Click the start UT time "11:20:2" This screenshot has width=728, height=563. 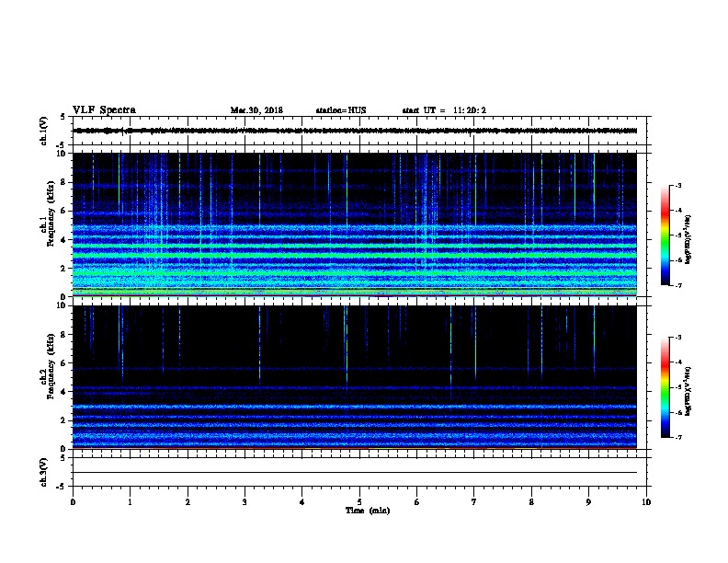[x=470, y=110]
